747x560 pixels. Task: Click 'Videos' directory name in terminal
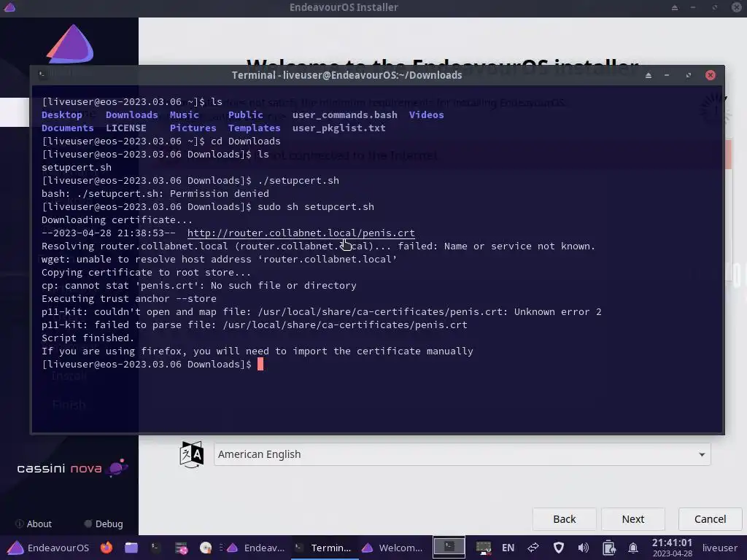coord(426,114)
